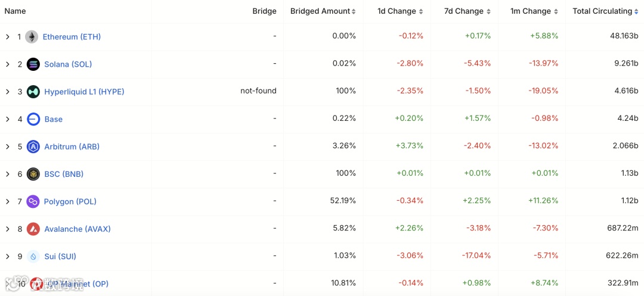
Task: Click the Avalanche chain logo icon
Action: 33,229
